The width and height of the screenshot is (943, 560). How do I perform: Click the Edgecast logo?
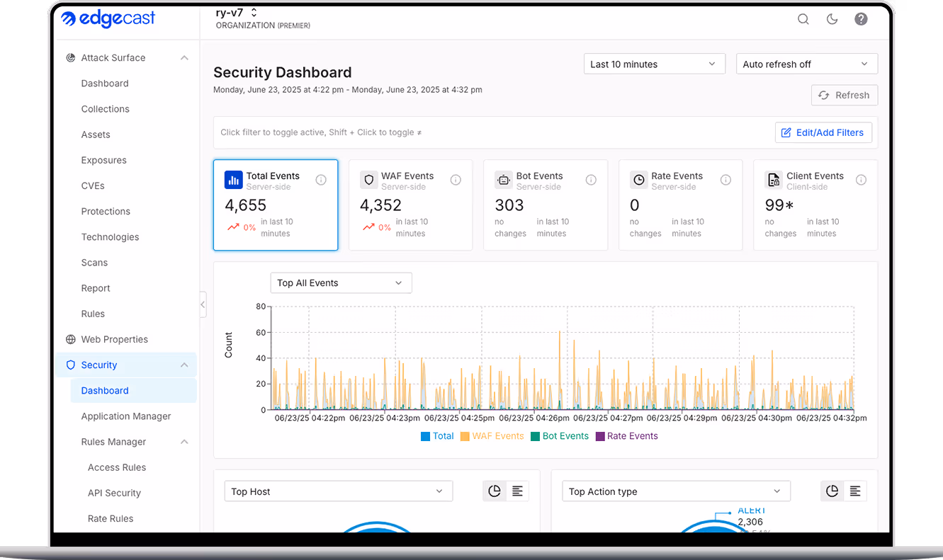click(108, 19)
